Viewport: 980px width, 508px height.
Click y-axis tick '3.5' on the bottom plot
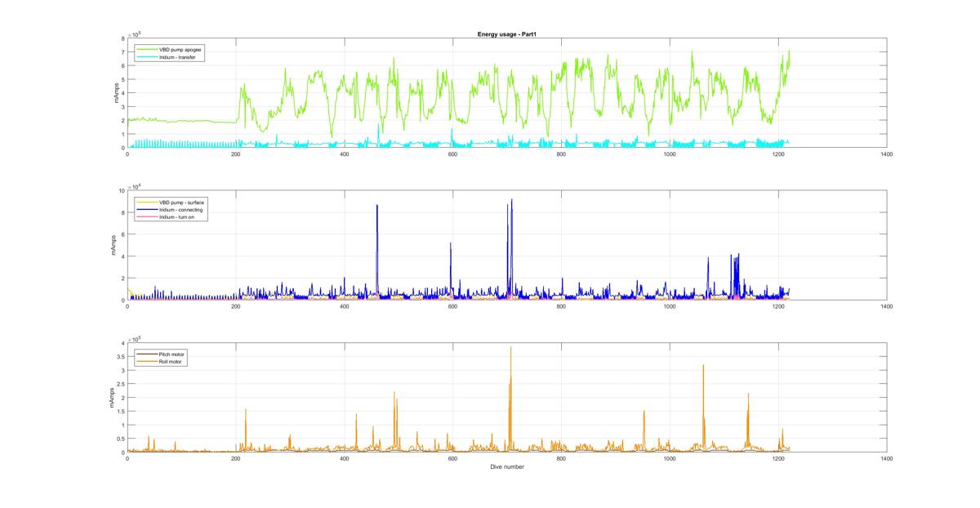pos(120,356)
